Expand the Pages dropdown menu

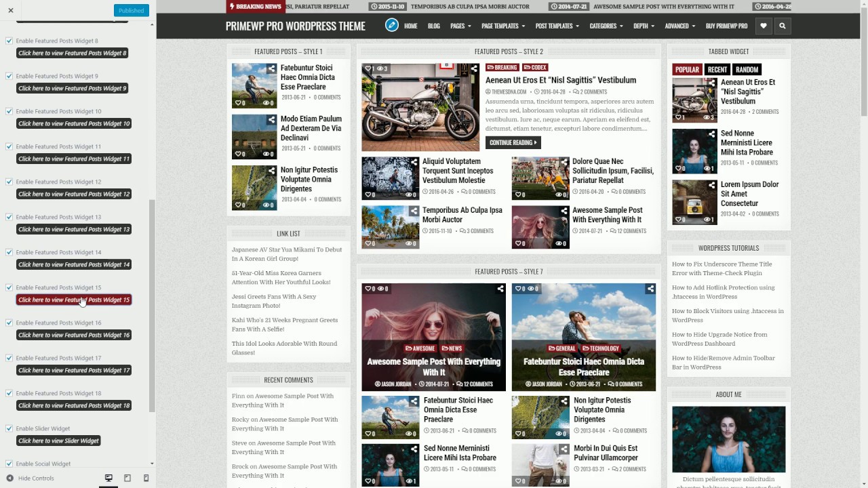click(460, 26)
